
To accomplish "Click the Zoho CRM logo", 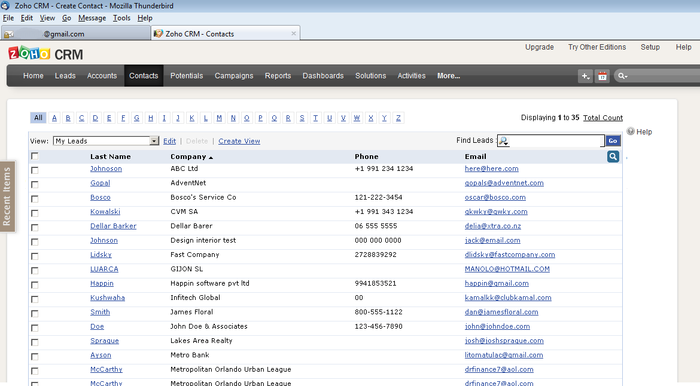I will click(x=46, y=54).
